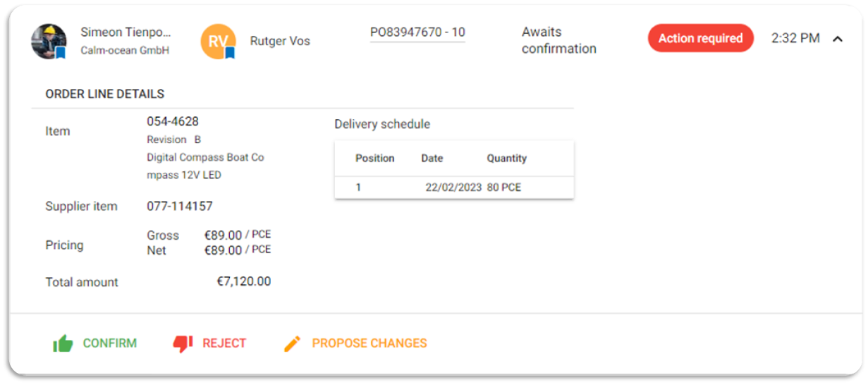Select delivery schedule row position 1
The width and height of the screenshot is (868, 385).
(454, 188)
